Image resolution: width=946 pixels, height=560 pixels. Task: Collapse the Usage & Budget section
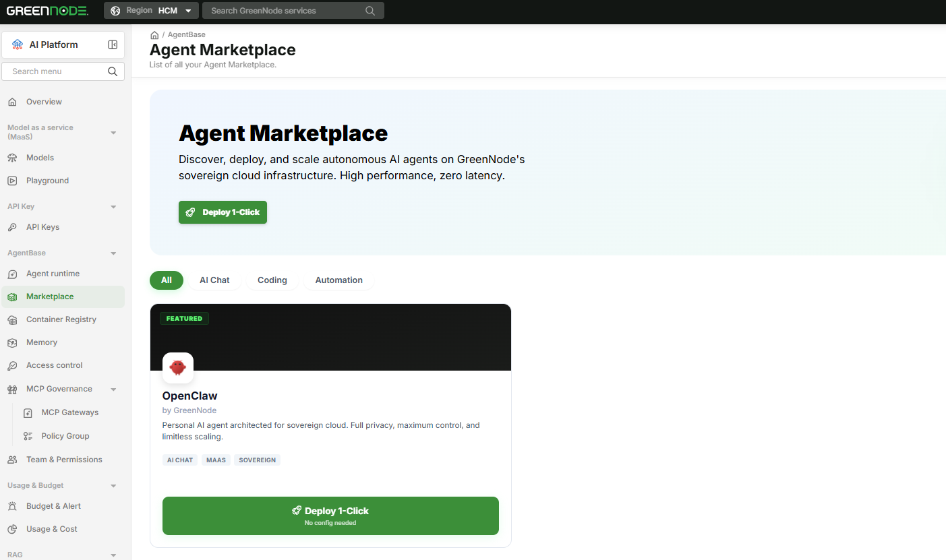click(x=113, y=486)
